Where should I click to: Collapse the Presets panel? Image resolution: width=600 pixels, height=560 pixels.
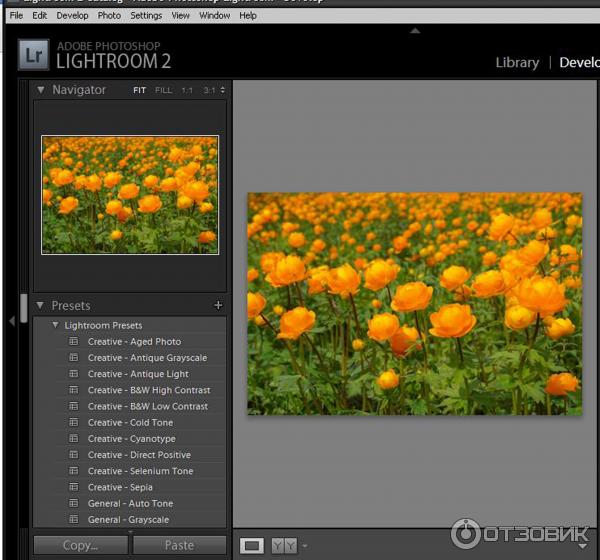(41, 306)
